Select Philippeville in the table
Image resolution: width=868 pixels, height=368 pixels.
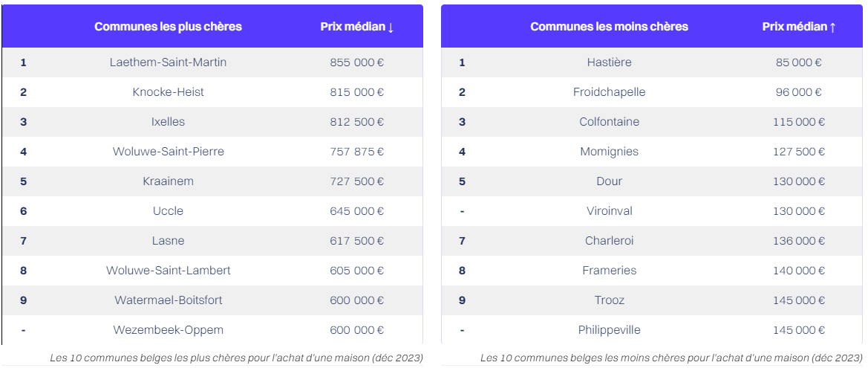(609, 330)
